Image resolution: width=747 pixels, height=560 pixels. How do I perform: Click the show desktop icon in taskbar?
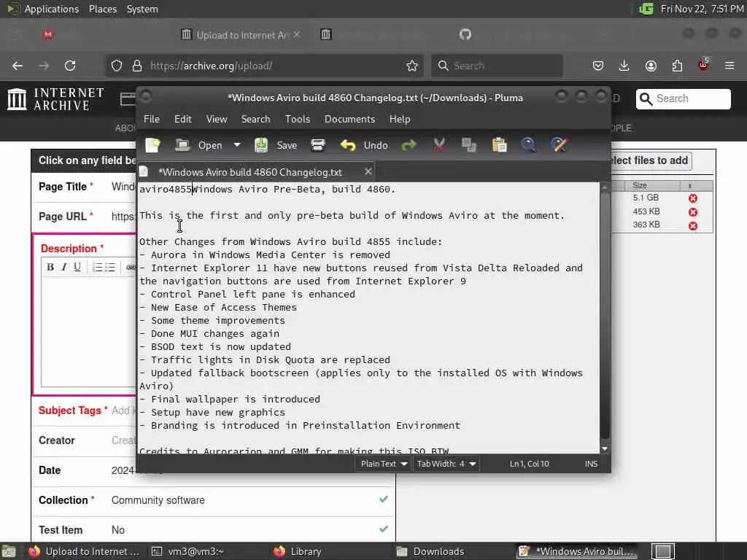(x=9, y=551)
